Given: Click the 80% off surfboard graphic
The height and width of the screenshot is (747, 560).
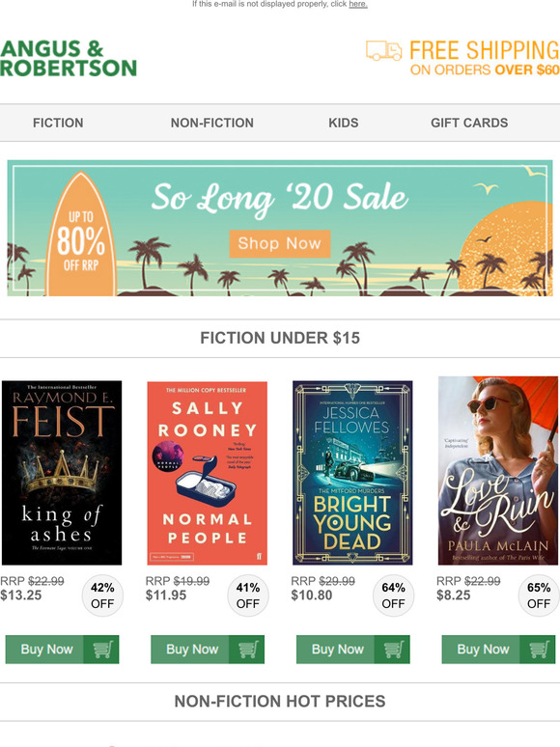Looking at the screenshot, I should 81,235.
